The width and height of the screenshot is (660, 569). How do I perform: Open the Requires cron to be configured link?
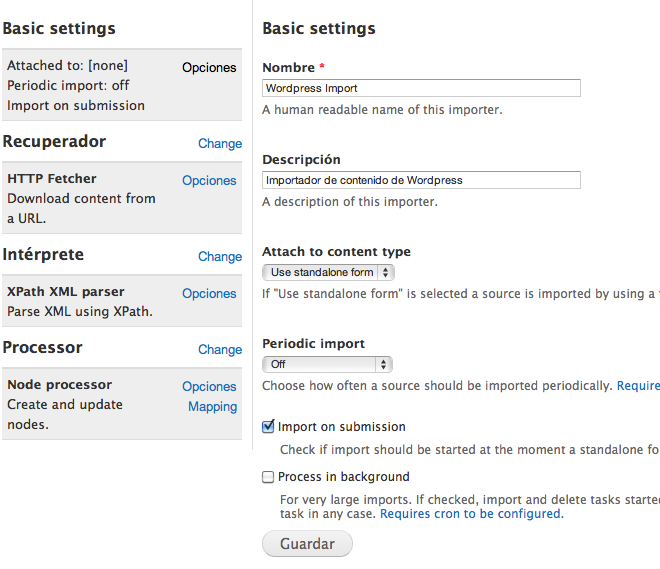point(470,514)
